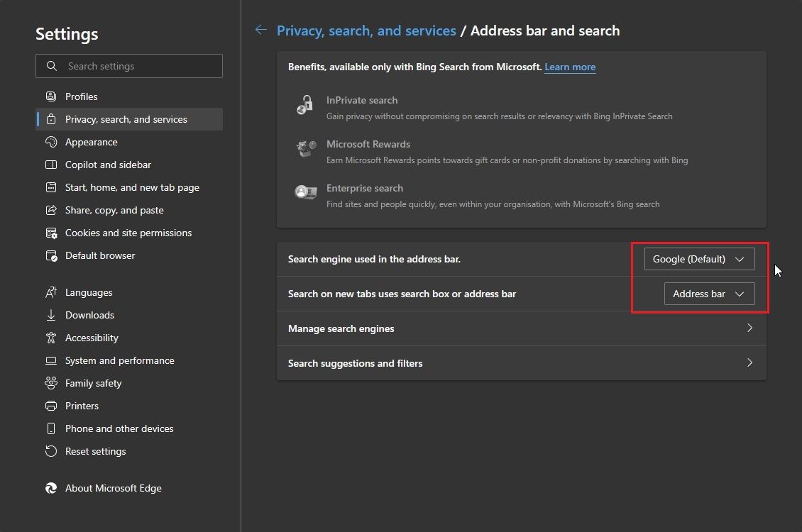Image resolution: width=802 pixels, height=532 pixels.
Task: Click Privacy, search, and services breadcrumb link
Action: coord(366,31)
